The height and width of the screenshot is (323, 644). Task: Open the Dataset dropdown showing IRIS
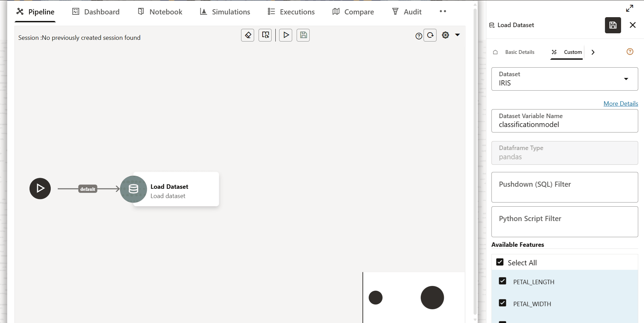626,79
